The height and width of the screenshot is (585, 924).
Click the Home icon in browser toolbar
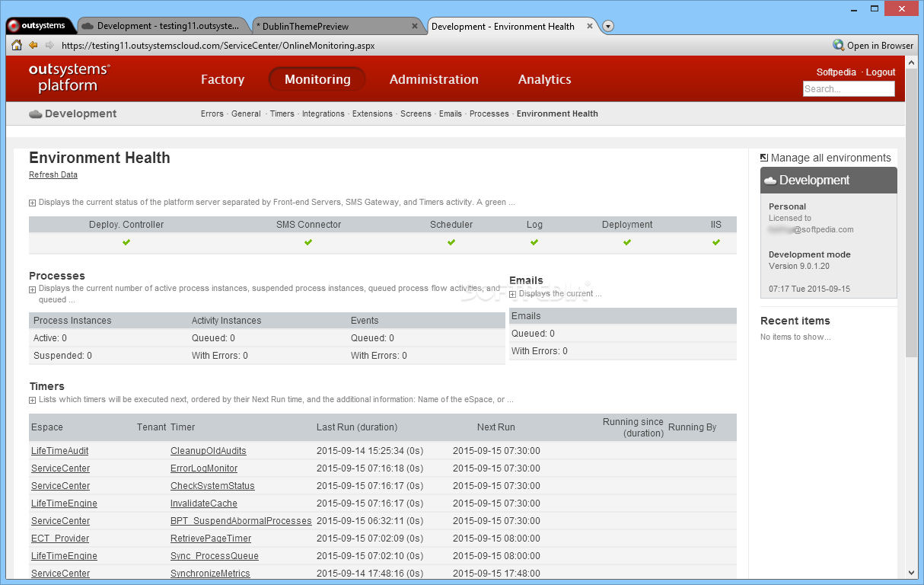coord(17,45)
